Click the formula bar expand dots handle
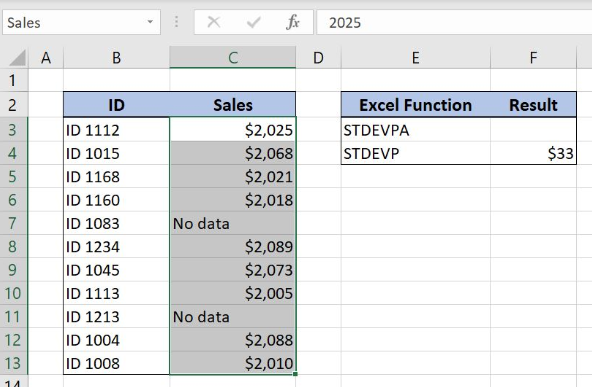The width and height of the screenshot is (592, 387). tap(176, 22)
